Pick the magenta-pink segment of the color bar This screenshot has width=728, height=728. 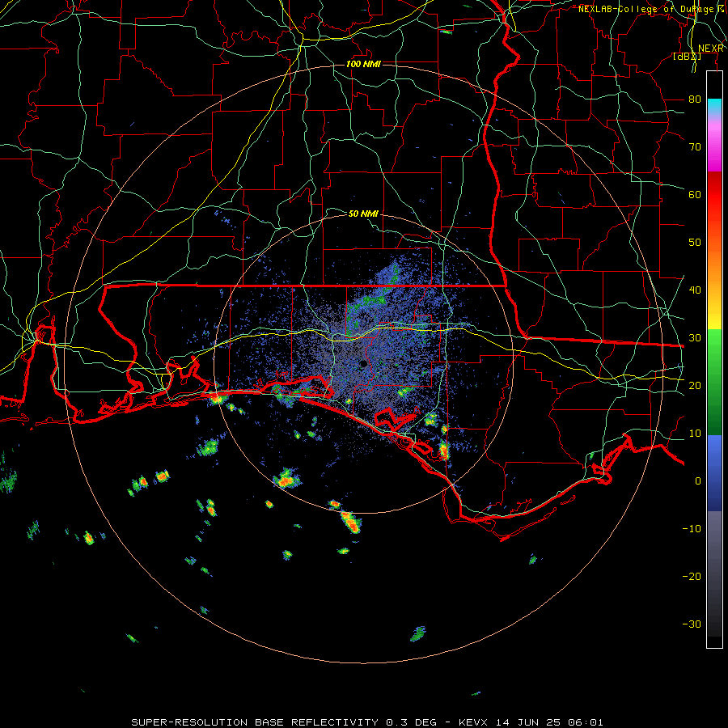[714, 144]
